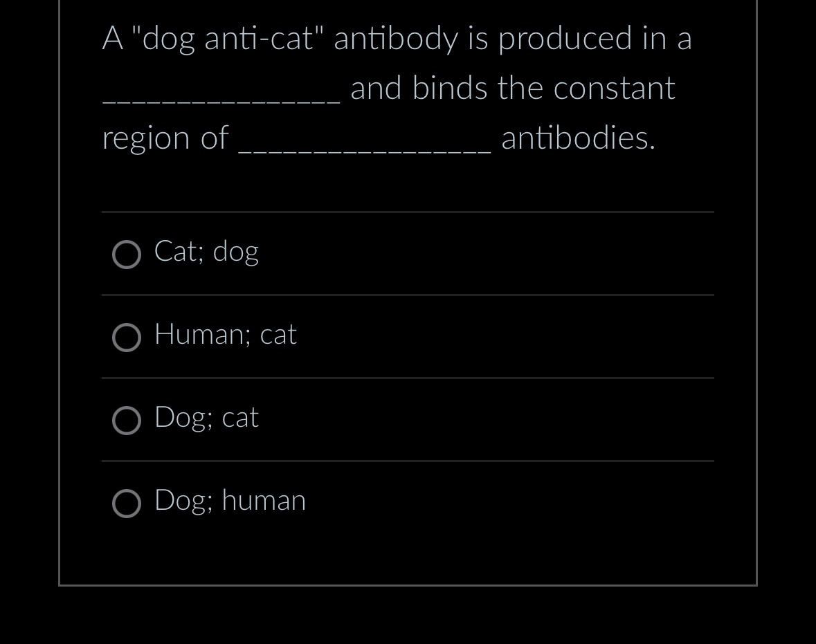Select the "Dog; human" radio button
This screenshot has height=644, width=816.
[x=127, y=504]
